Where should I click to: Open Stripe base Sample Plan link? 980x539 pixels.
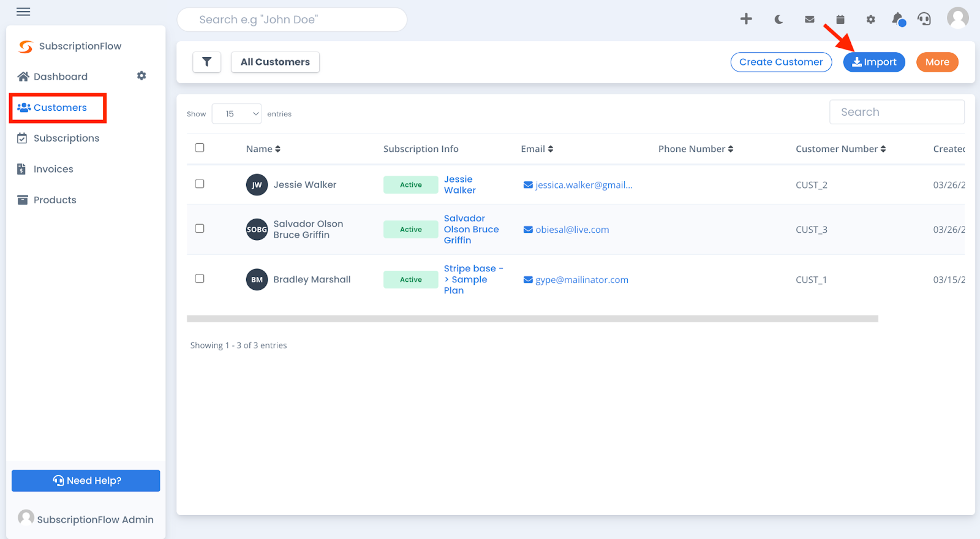(473, 280)
